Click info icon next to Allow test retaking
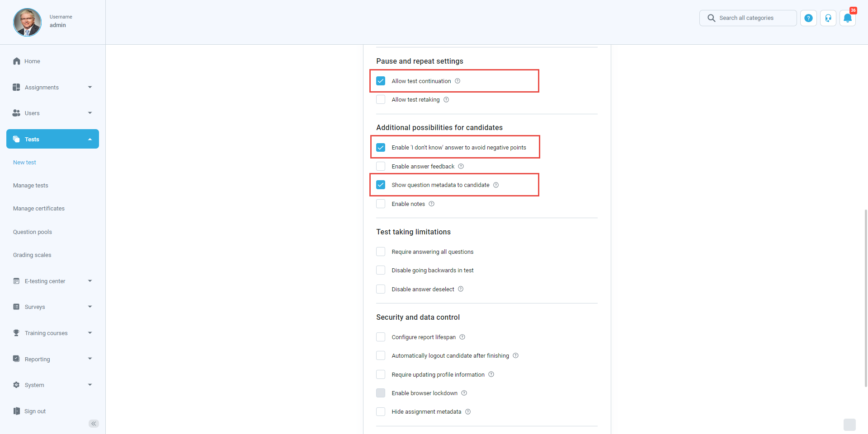This screenshot has width=868, height=434. pos(446,100)
